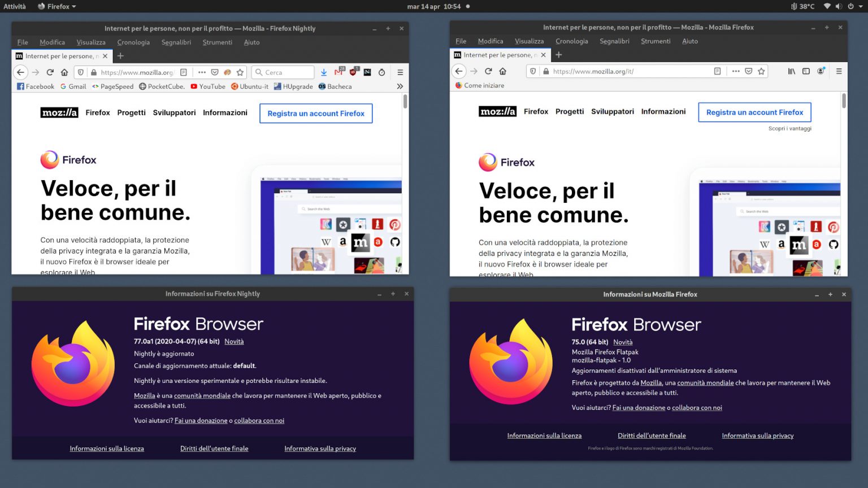
Task: Open Strumenti menu in Mozilla Firefox window
Action: tap(656, 41)
